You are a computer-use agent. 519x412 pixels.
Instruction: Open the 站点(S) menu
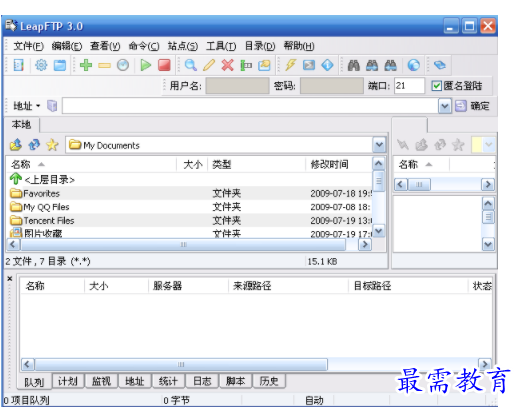tap(183, 46)
